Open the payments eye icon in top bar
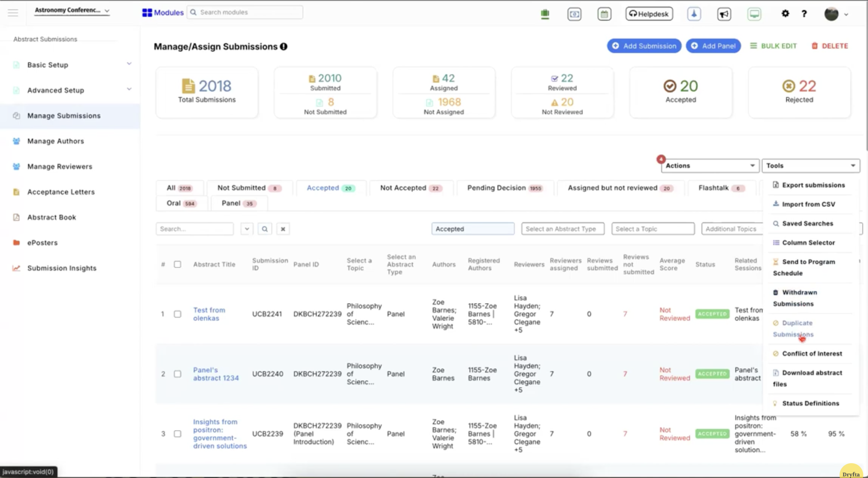Viewport: 868px width, 478px height. coord(574,14)
